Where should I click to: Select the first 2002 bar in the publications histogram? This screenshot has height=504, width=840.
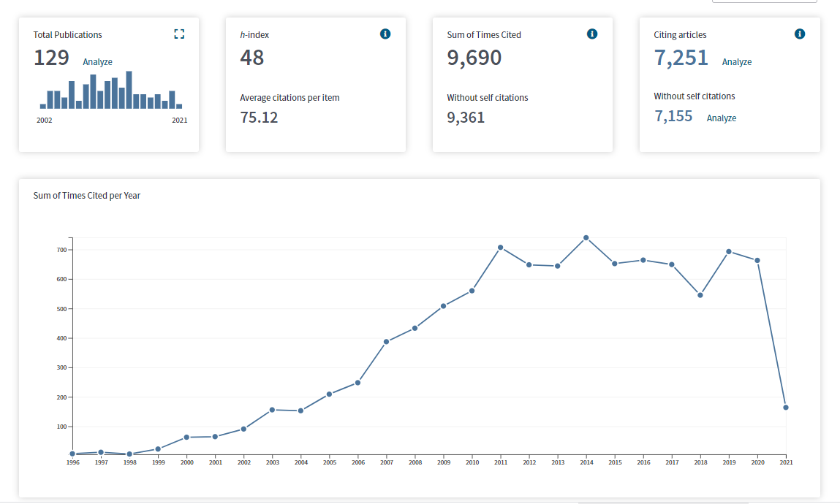(43, 107)
